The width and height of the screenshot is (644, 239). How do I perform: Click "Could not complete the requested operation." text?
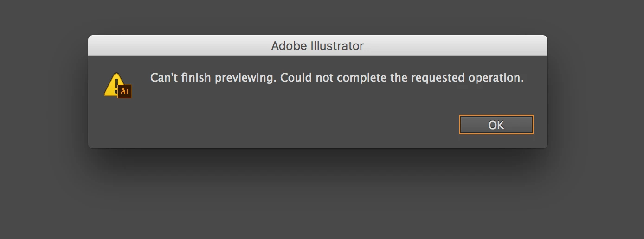402,78
